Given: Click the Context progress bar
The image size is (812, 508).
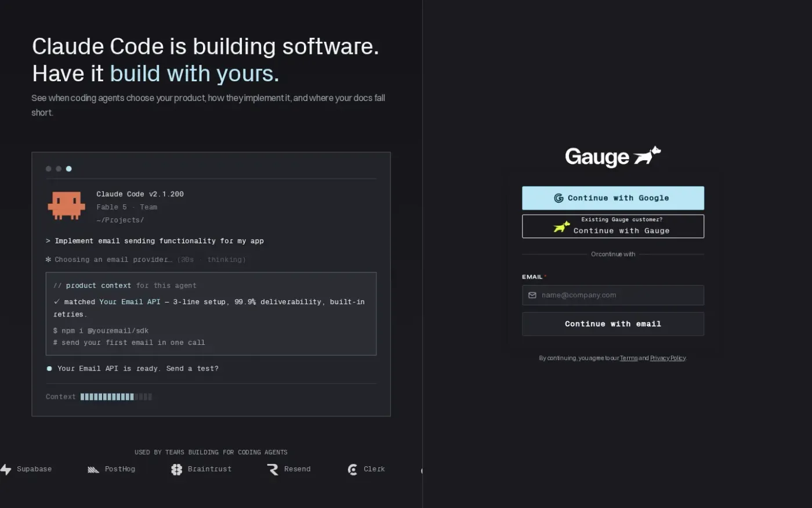Looking at the screenshot, I should point(116,397).
